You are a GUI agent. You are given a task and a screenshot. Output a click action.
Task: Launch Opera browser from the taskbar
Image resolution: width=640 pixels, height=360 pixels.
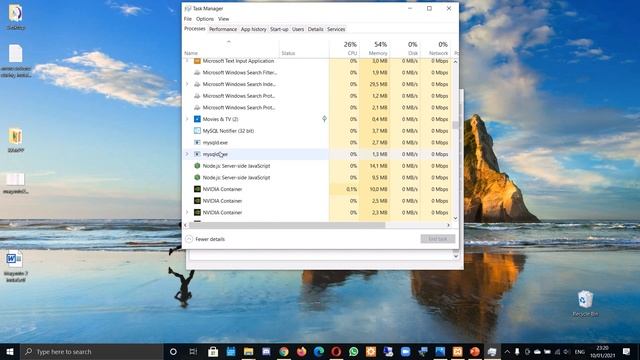[336, 351]
